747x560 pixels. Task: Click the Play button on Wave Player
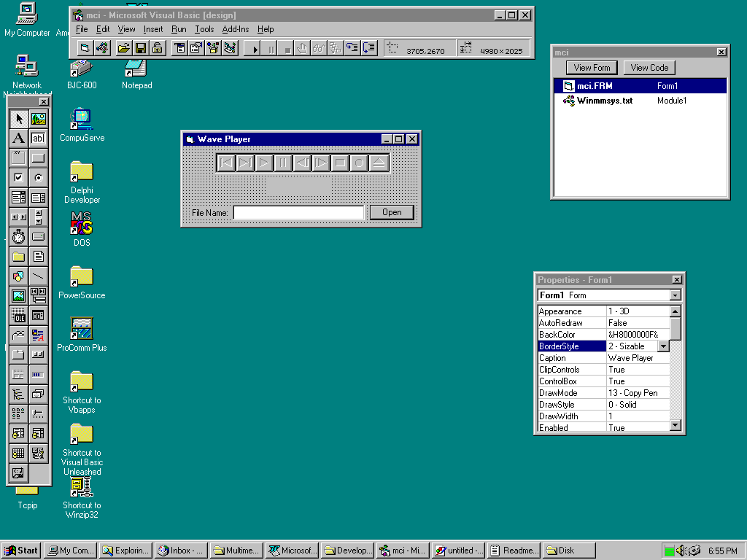click(x=264, y=163)
